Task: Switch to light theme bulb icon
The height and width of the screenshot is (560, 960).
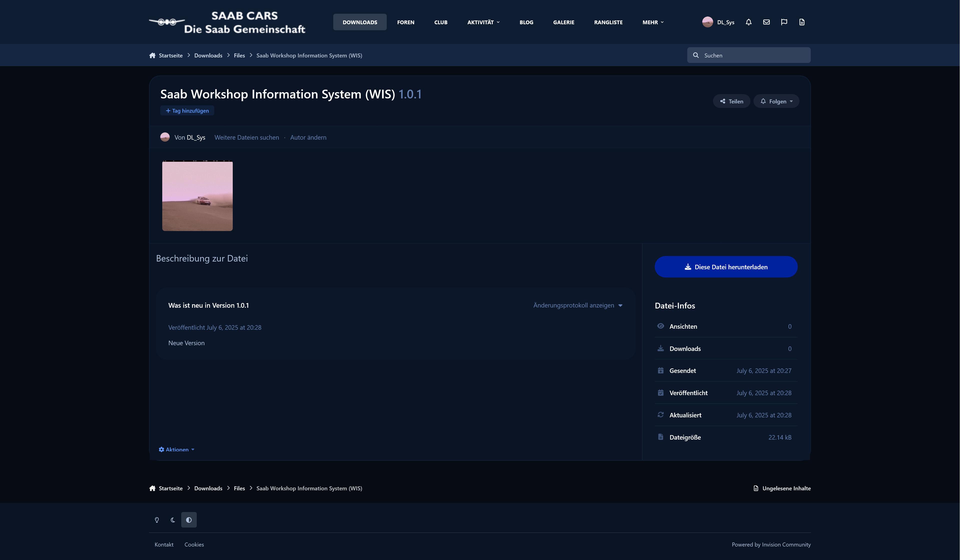Action: tap(156, 520)
